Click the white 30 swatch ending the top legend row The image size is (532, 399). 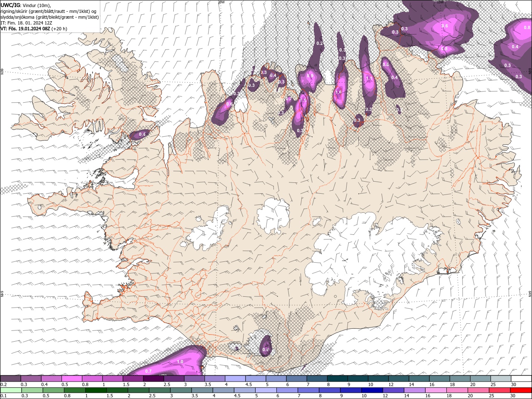click(521, 379)
